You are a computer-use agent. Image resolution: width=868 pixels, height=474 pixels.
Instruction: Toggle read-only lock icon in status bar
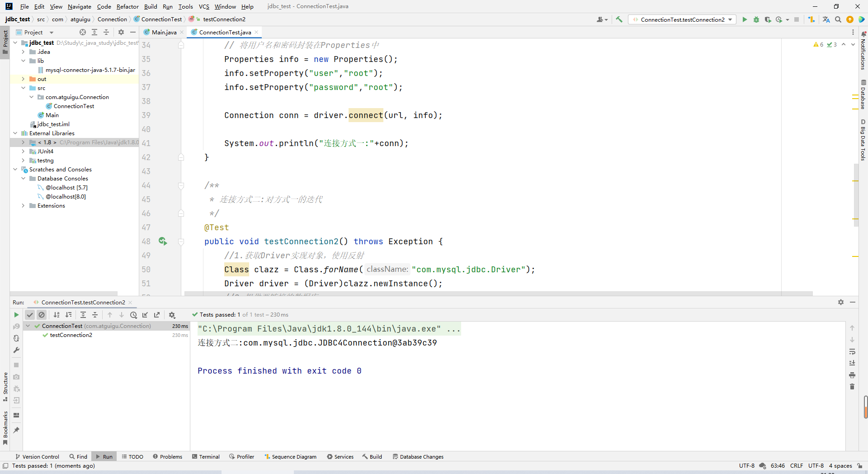coord(860,466)
